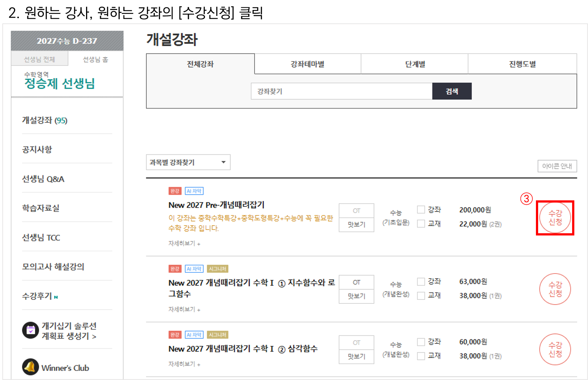This screenshot has width=588, height=380.
Task: Expand 자세히보기 under 삼각함수 course
Action: pyautogui.click(x=184, y=364)
